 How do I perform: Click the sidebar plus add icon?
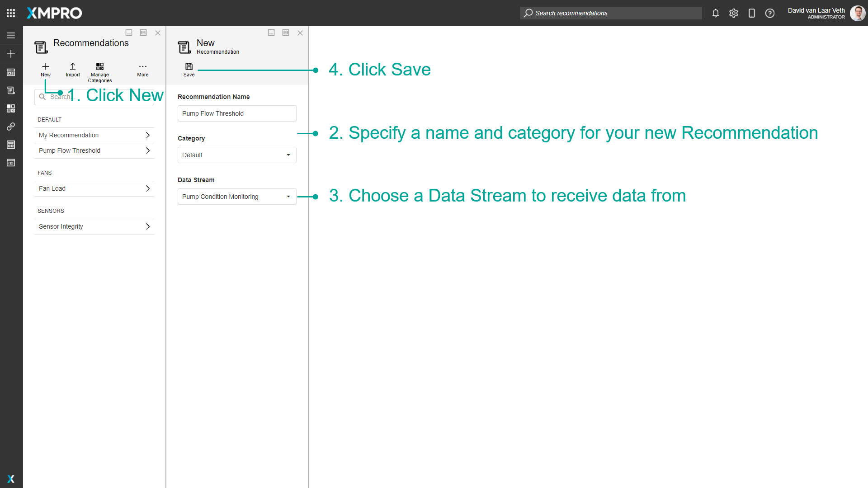(x=11, y=54)
